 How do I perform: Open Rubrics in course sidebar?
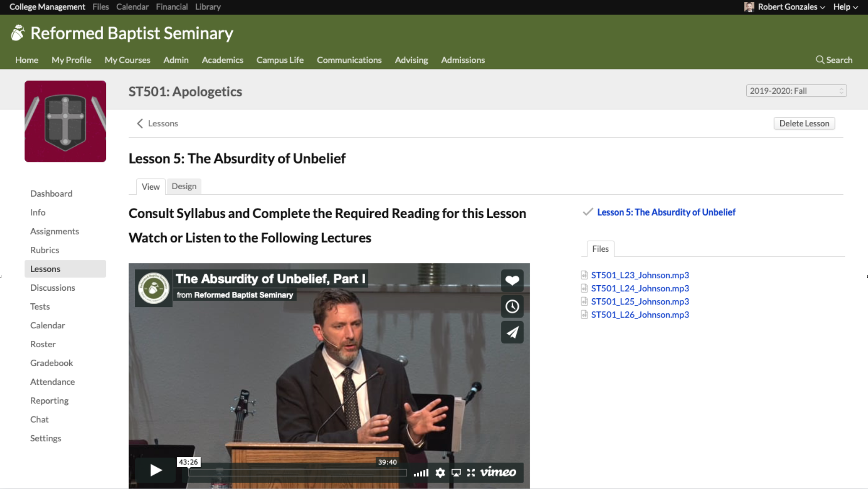click(x=44, y=250)
